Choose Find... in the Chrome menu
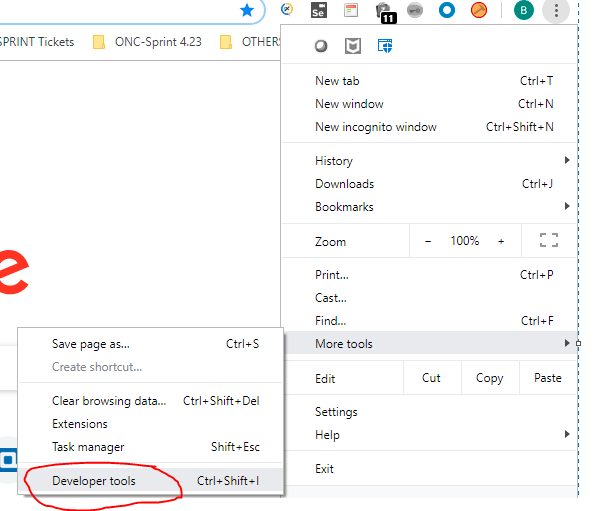The height and width of the screenshot is (511, 606). coord(430,321)
